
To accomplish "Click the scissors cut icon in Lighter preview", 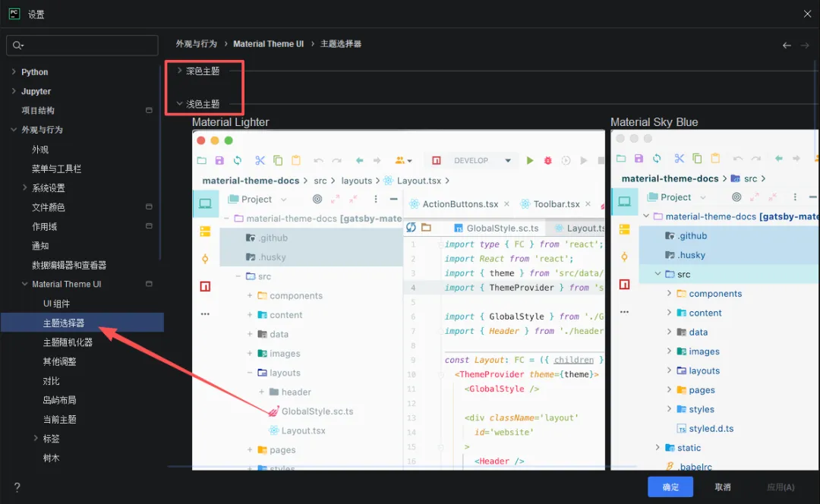I will pyautogui.click(x=260, y=160).
